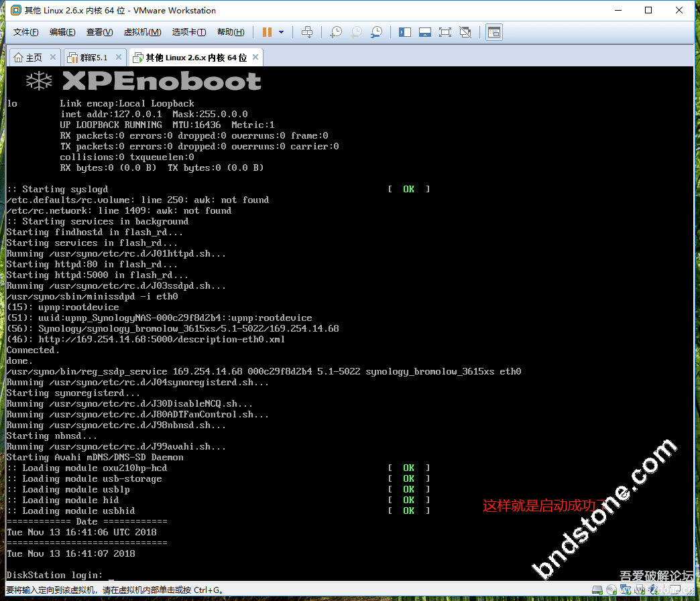Click the 'Loading module usb-storage' line

click(x=84, y=479)
